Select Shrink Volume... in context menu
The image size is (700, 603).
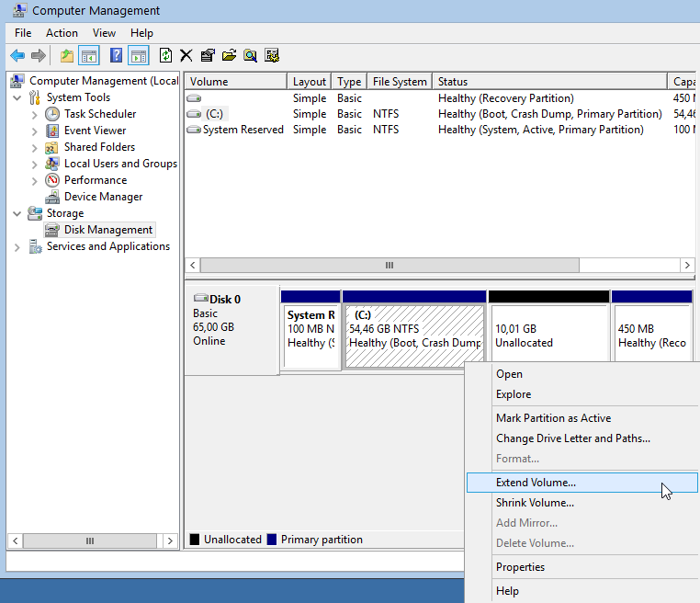(x=535, y=503)
